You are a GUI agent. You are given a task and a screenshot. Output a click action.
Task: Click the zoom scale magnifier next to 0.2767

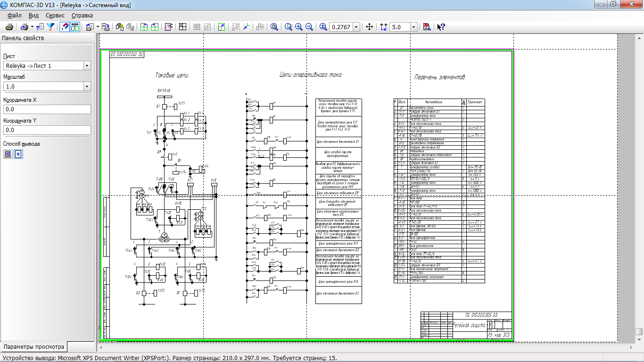tap(323, 27)
